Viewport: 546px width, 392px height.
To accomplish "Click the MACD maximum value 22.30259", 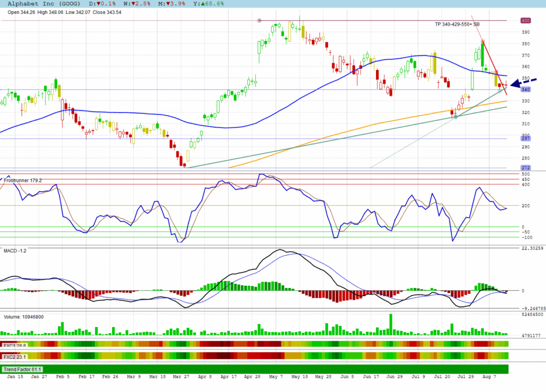I will pos(533,248).
